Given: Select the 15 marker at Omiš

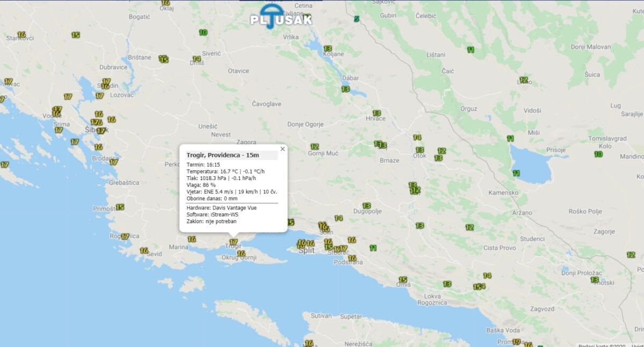Looking at the screenshot, I should click(403, 280).
